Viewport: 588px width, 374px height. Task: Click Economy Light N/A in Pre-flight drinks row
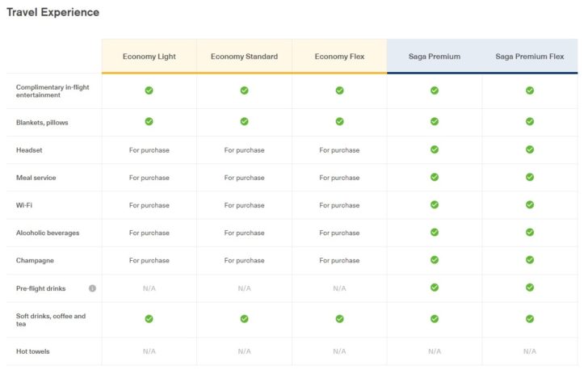[x=149, y=288]
